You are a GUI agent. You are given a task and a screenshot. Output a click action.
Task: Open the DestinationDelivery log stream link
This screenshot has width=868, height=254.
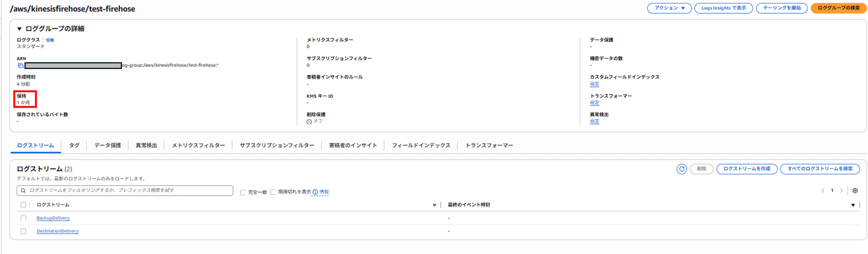point(57,231)
